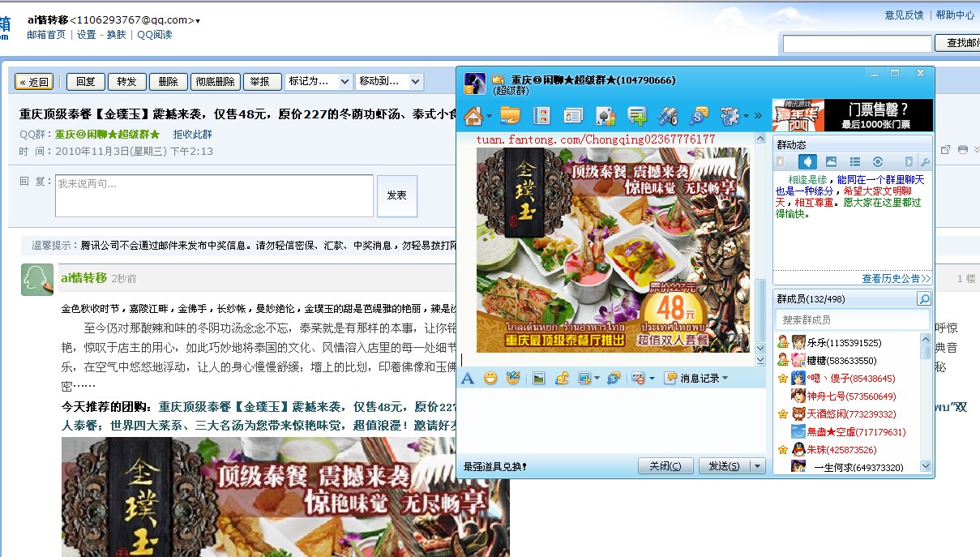980x557 pixels.
Task: Search group members with magnifier icon
Action: (x=924, y=299)
